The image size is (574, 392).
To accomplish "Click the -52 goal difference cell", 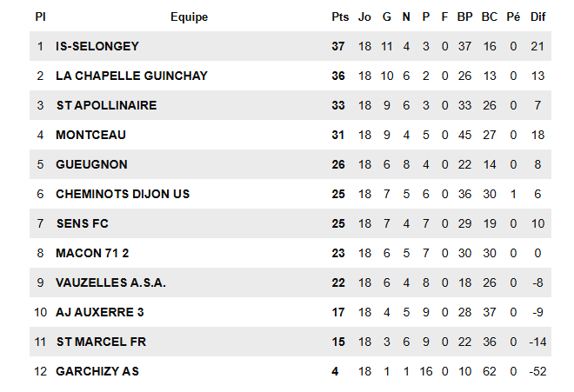I will [537, 371].
